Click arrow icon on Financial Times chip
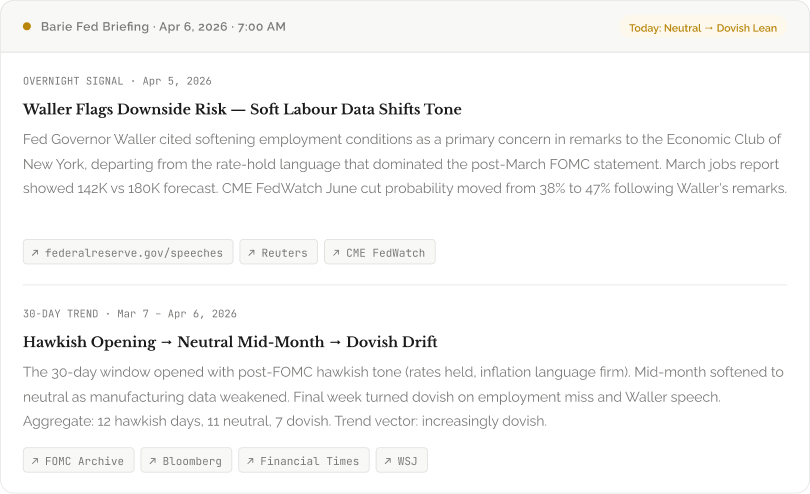The image size is (810, 494). pos(250,461)
